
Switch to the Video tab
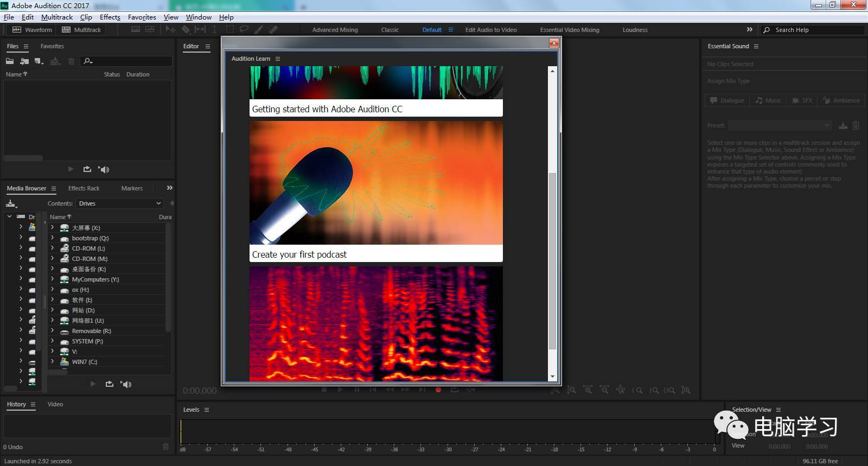(x=55, y=404)
